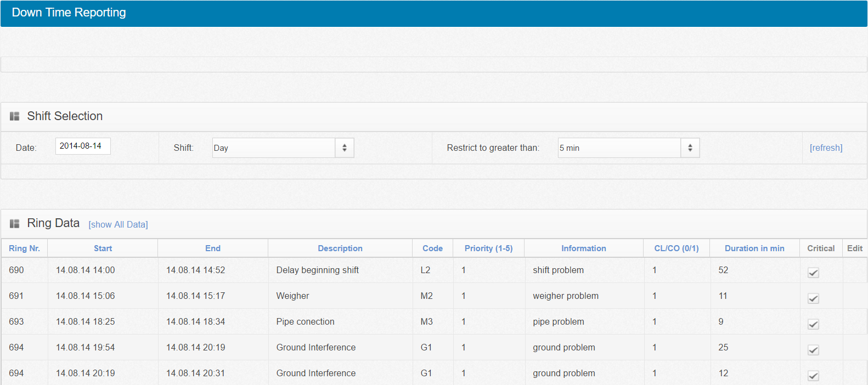Sort by End column header

(213, 248)
